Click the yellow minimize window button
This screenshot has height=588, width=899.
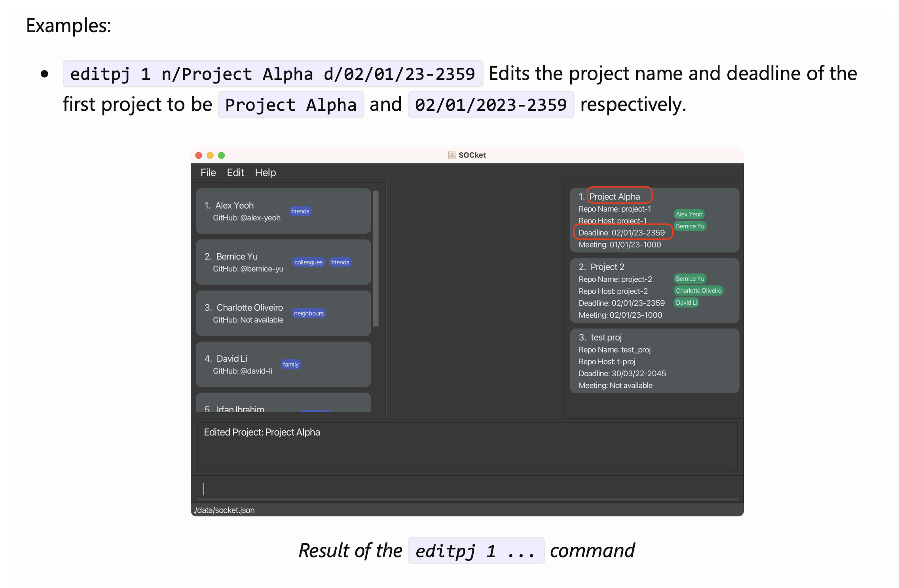pyautogui.click(x=210, y=156)
